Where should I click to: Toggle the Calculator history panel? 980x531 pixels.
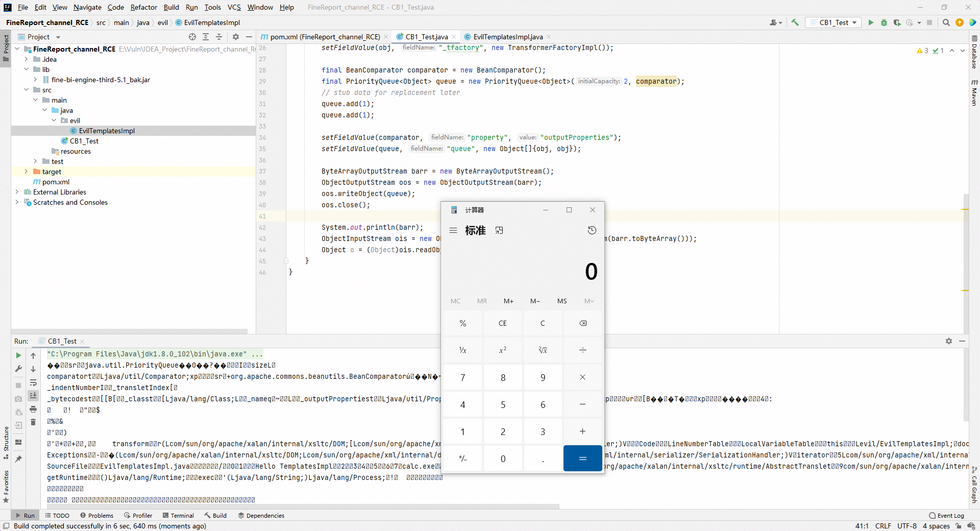tap(592, 230)
